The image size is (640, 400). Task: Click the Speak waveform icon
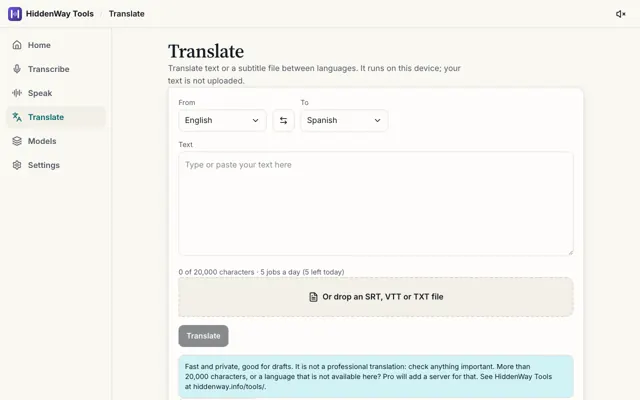point(17,93)
